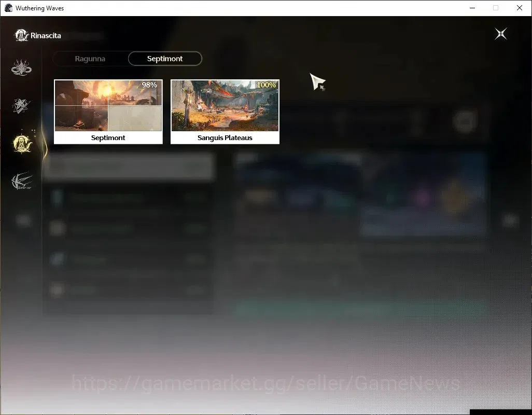Select the first region emblem in sidebar
The width and height of the screenshot is (532, 415).
tap(21, 67)
